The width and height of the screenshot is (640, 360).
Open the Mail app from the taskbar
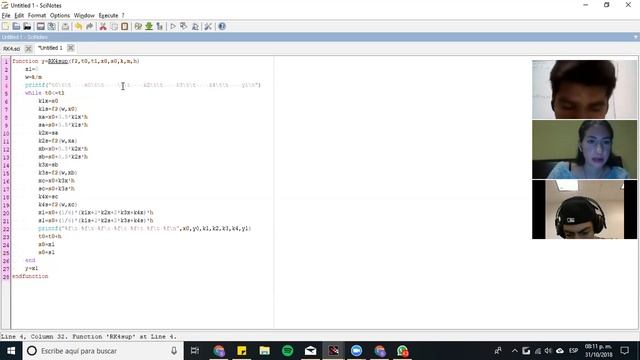310,351
